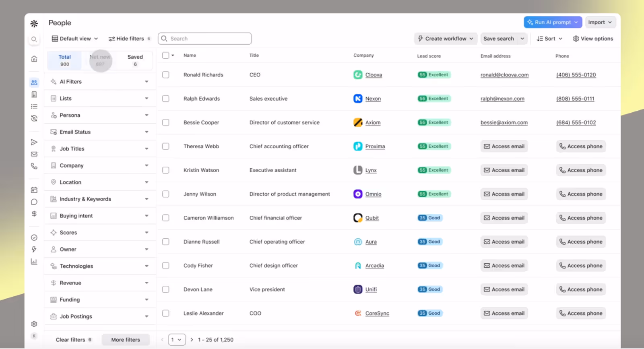The height and width of the screenshot is (349, 644).
Task: Click the More filters button
Action: click(126, 340)
